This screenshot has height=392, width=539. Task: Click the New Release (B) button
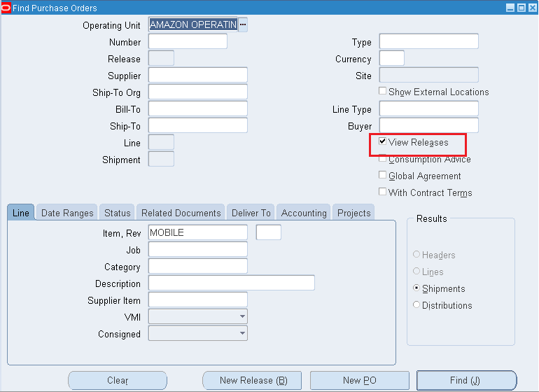coord(253,380)
